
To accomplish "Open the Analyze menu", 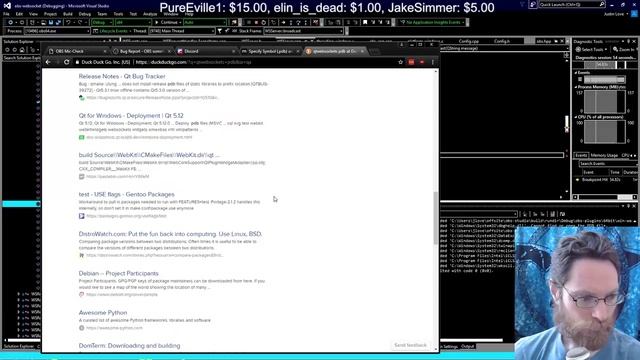I will [150, 14].
